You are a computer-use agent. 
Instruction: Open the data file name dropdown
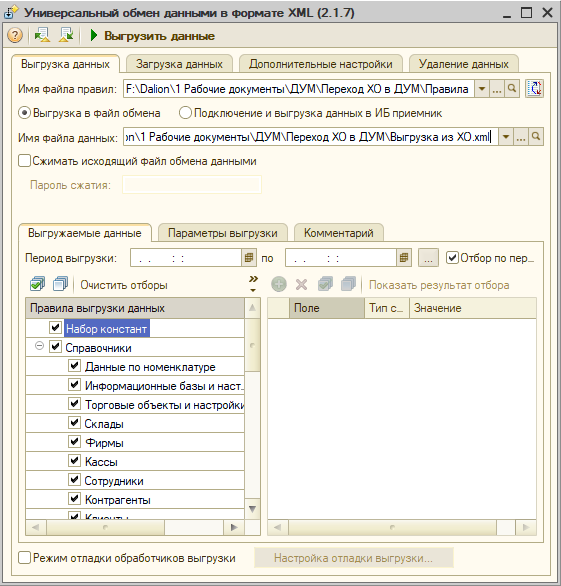tap(506, 137)
